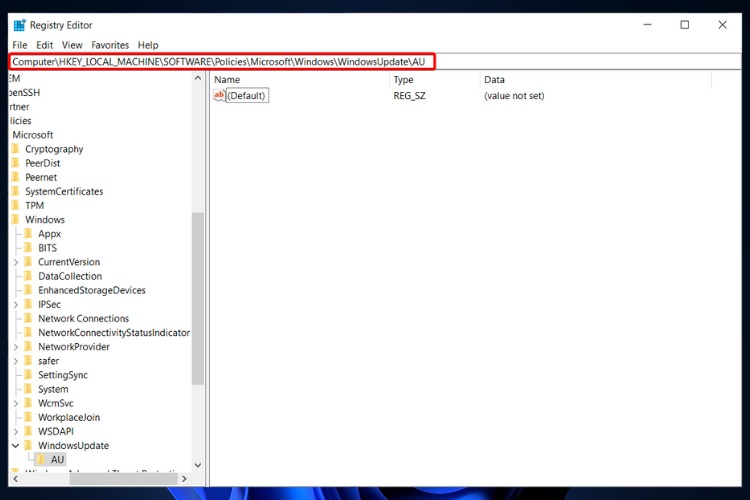Open the View menu
This screenshot has height=500, width=750.
[x=72, y=45]
